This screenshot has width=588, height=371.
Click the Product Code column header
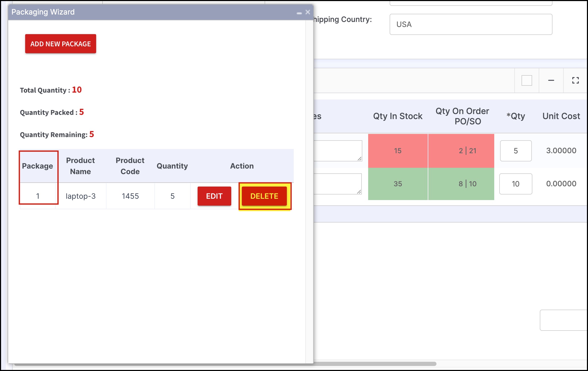click(130, 166)
